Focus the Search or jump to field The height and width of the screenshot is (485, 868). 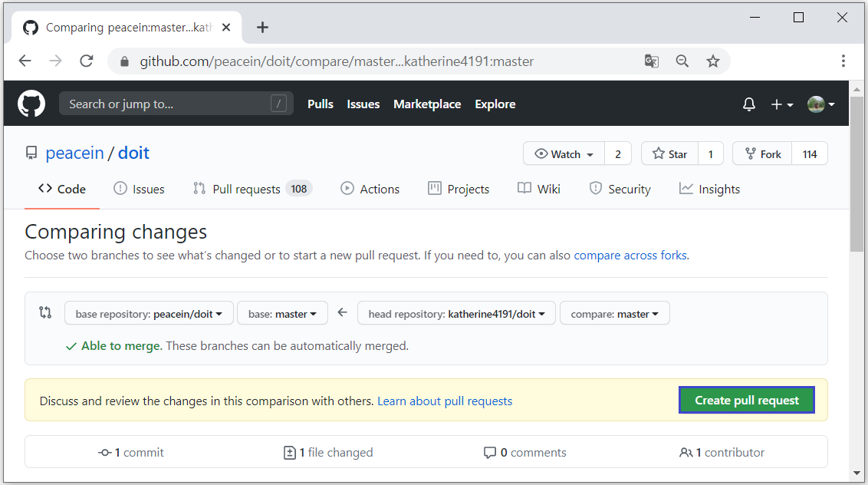176,104
